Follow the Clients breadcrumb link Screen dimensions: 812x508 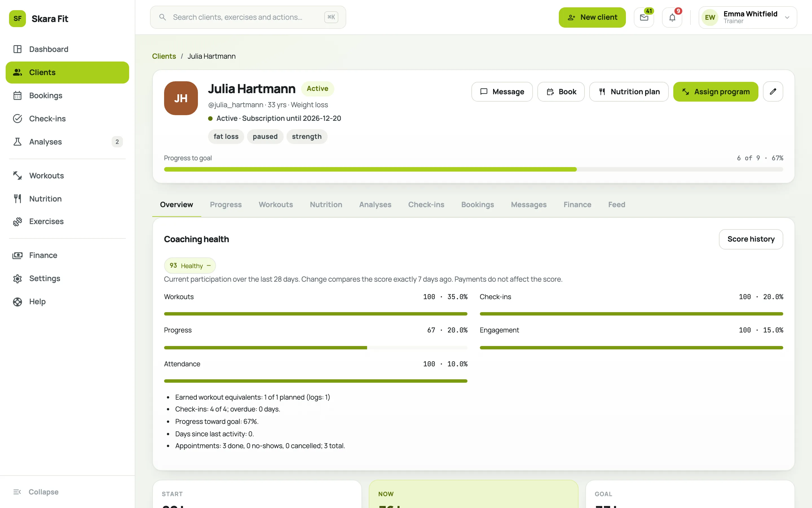(164, 56)
